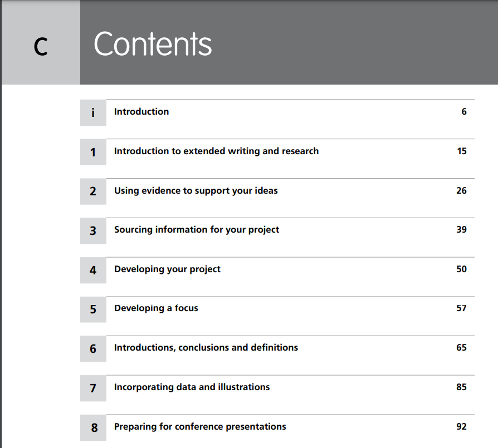The width and height of the screenshot is (498, 448).
Task: Select the chapter number 8 box
Action: 93,427
